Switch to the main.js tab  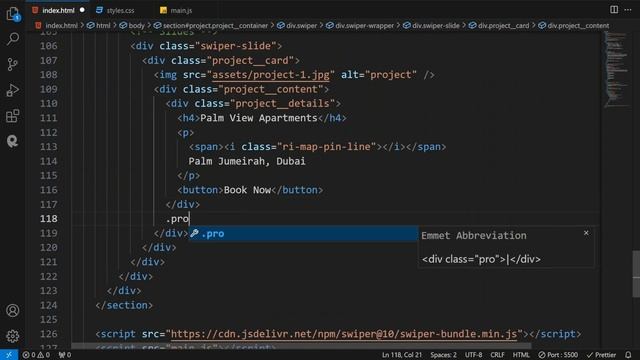181,10
